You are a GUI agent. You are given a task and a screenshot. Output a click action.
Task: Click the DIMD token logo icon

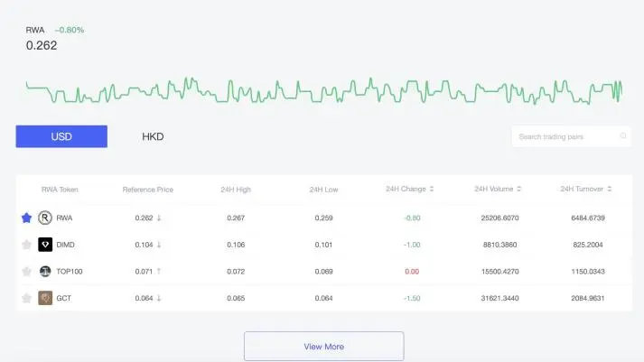45,245
